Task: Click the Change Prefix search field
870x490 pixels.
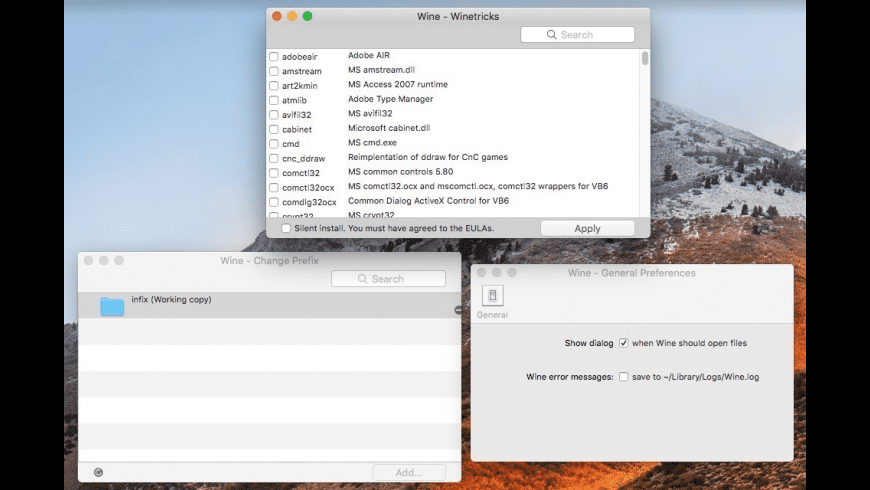Action: [x=388, y=279]
